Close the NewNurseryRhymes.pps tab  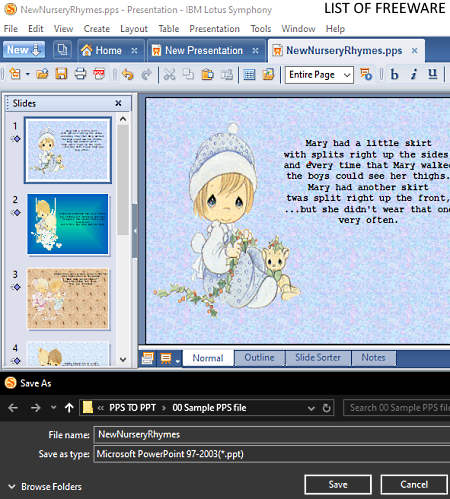point(414,50)
